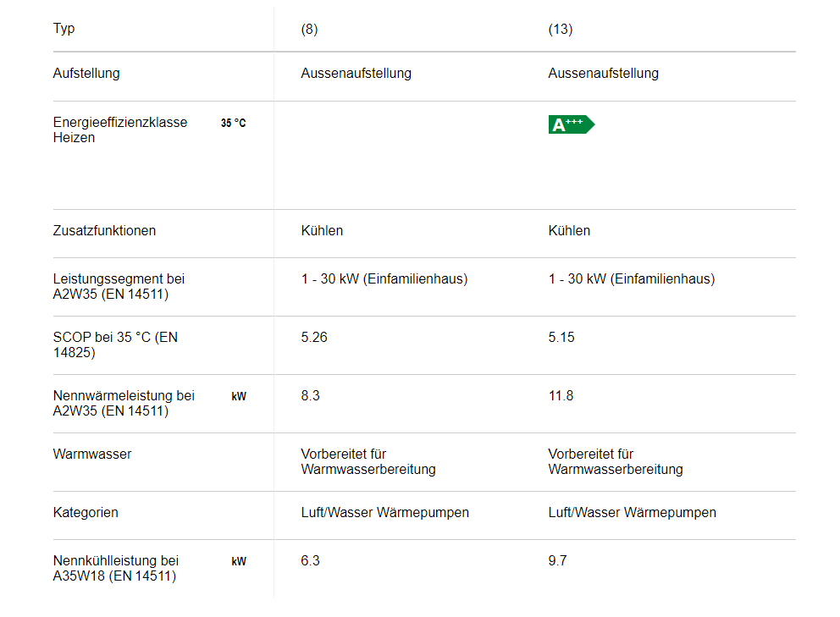
Task: Select Nennkühlleistung value 6.3
Action: (310, 560)
